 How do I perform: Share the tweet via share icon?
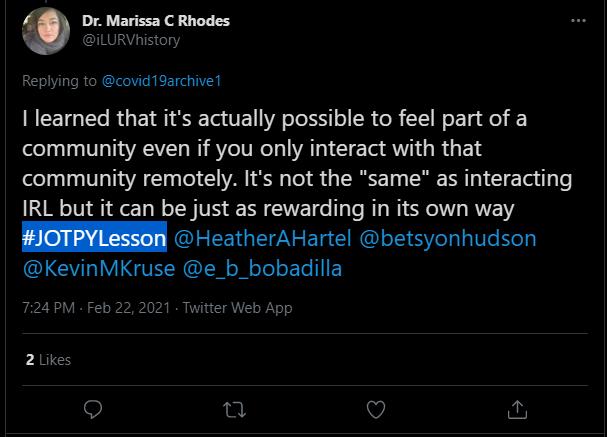pyautogui.click(x=518, y=409)
